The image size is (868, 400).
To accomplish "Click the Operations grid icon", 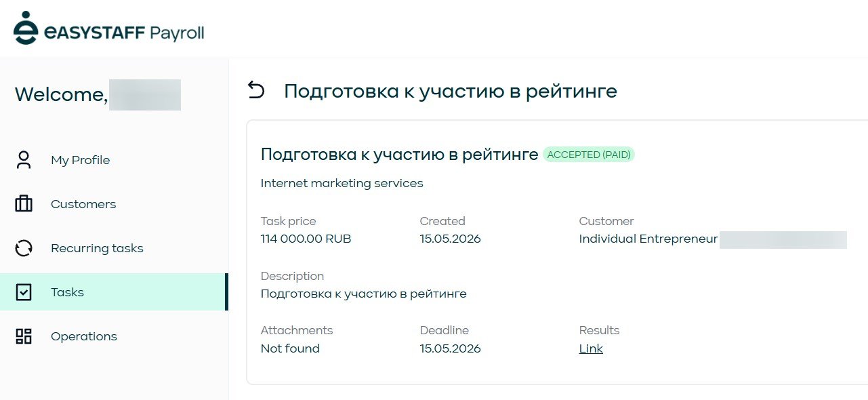I will [24, 336].
